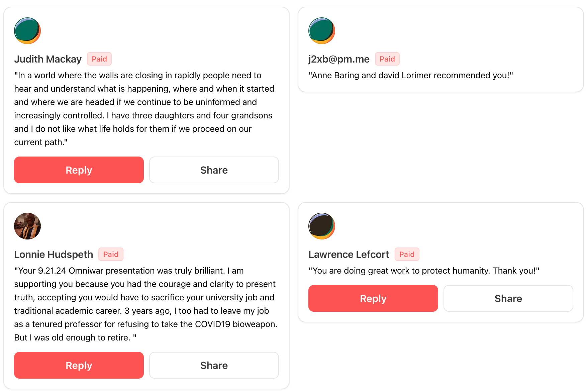The width and height of the screenshot is (588, 392).
Task: Open the Lawrence Lefcort name link
Action: (x=349, y=255)
